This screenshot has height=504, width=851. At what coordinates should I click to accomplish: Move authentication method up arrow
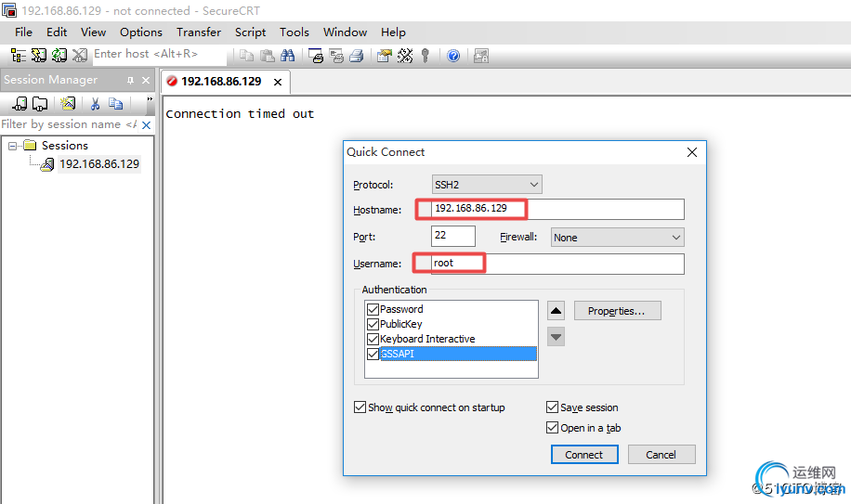tap(556, 311)
